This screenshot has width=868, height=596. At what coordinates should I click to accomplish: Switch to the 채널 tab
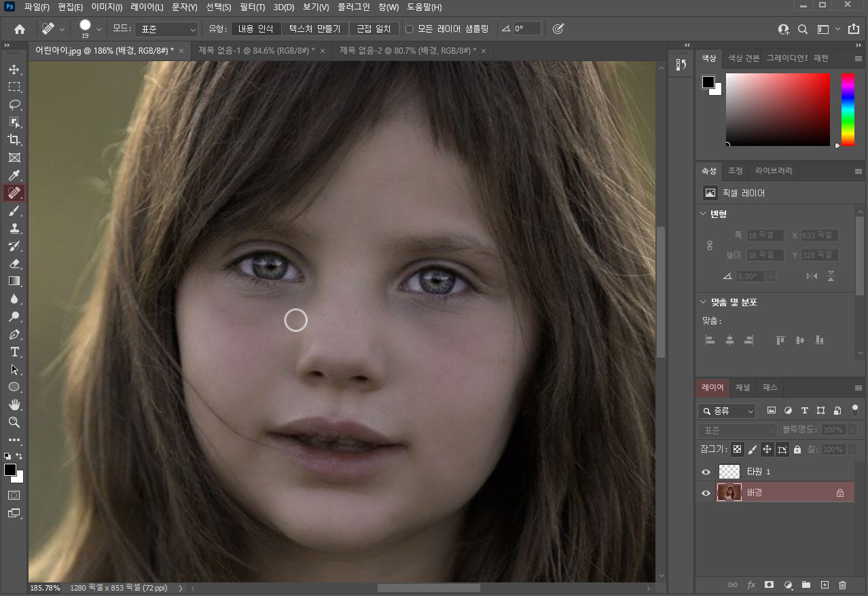coord(743,388)
